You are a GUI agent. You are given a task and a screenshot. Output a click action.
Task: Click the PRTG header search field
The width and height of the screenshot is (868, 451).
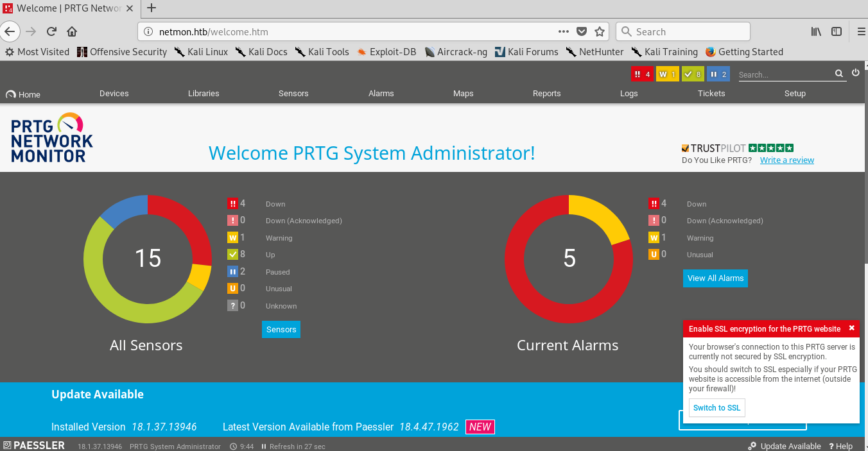point(785,75)
